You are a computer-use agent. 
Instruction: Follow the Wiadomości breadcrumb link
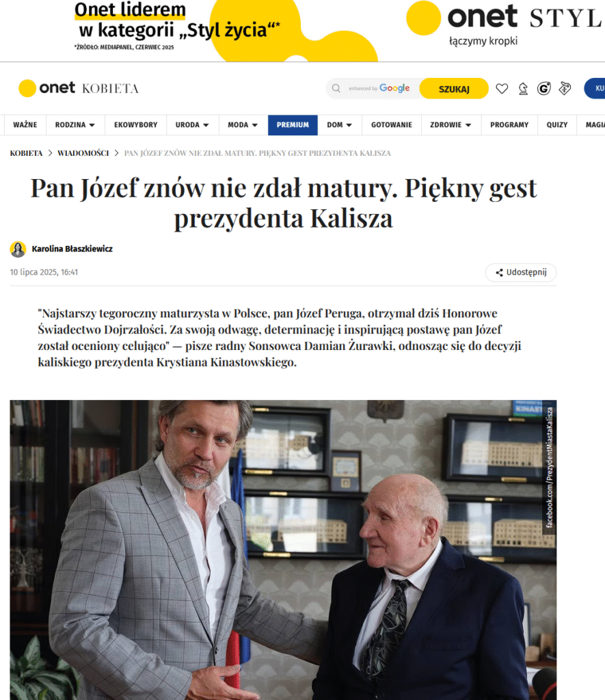point(83,153)
